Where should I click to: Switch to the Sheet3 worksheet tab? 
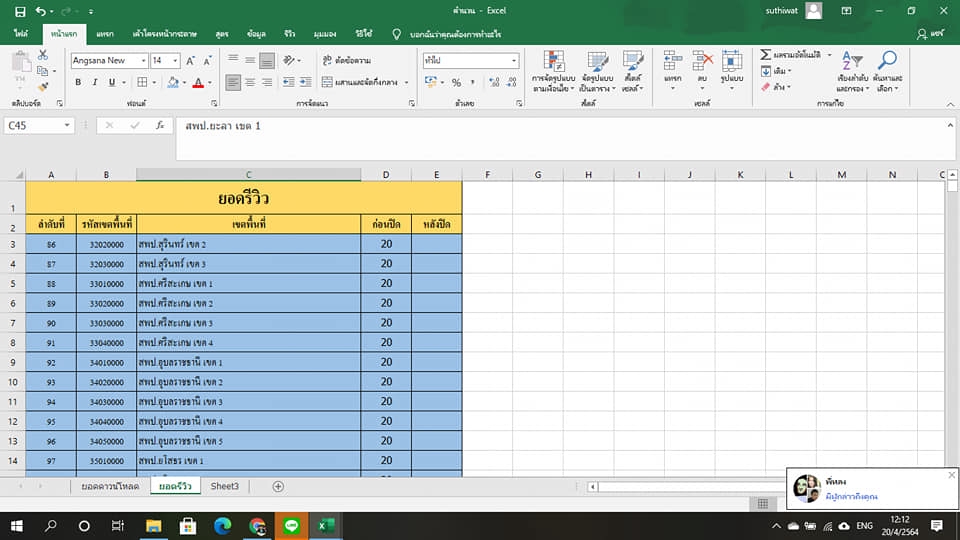[224, 486]
